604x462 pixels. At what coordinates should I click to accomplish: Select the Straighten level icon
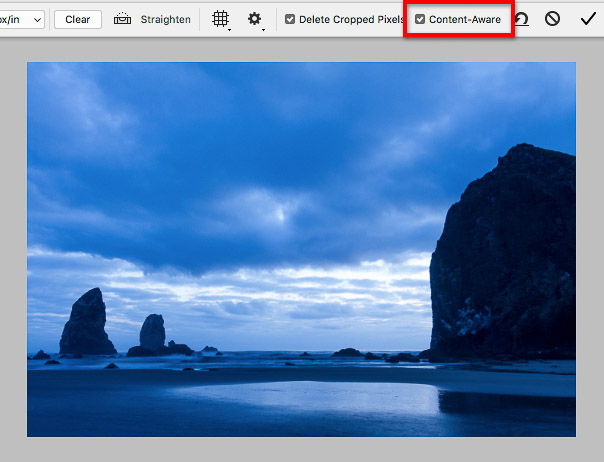pos(122,19)
